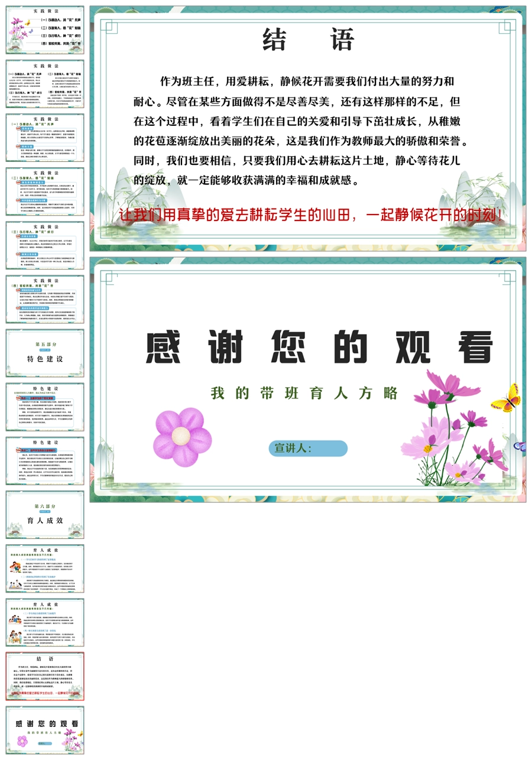Open the 第六部分 育人成效 section thumbnail
The height and width of the screenshot is (760, 532).
click(x=45, y=515)
